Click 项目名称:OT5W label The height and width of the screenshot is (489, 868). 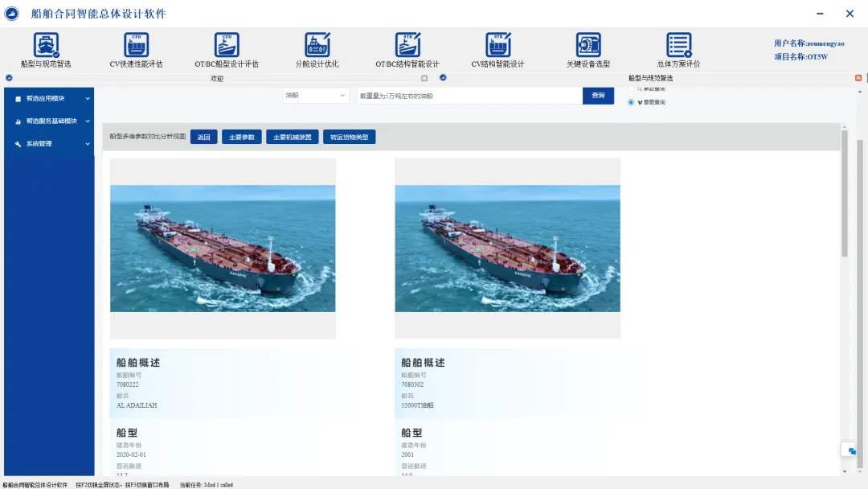(801, 56)
